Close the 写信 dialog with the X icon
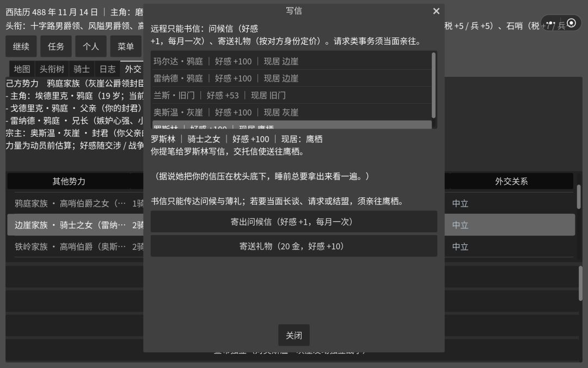The width and height of the screenshot is (588, 368). [436, 11]
